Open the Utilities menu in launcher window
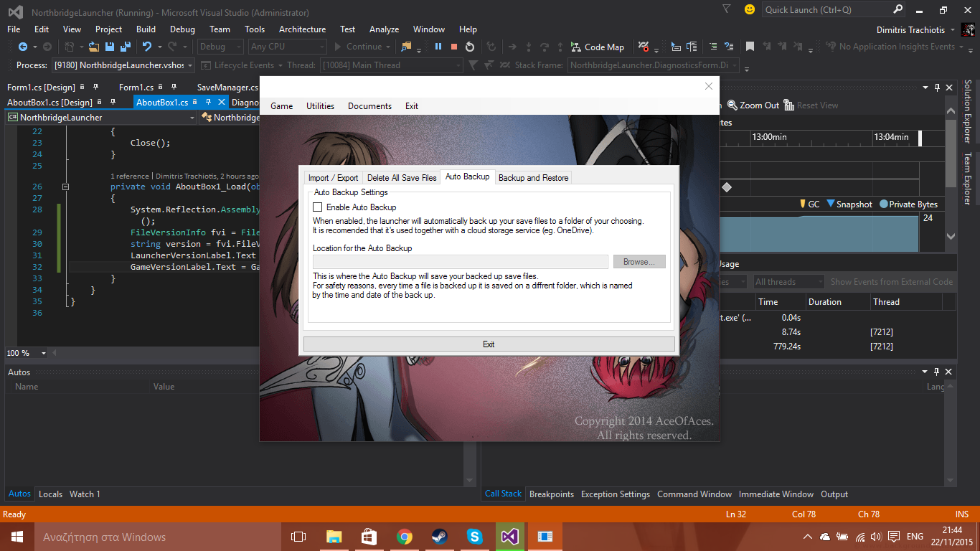Screen dimensions: 980x551 pyautogui.click(x=320, y=106)
